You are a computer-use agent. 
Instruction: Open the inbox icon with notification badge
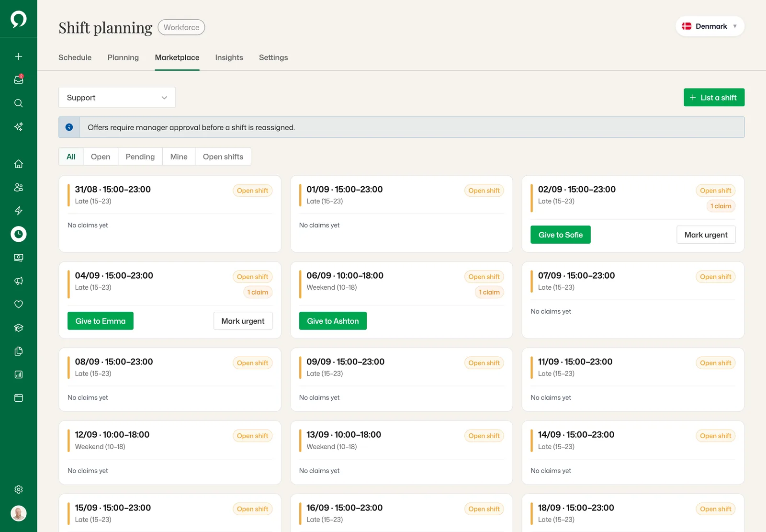point(19,79)
